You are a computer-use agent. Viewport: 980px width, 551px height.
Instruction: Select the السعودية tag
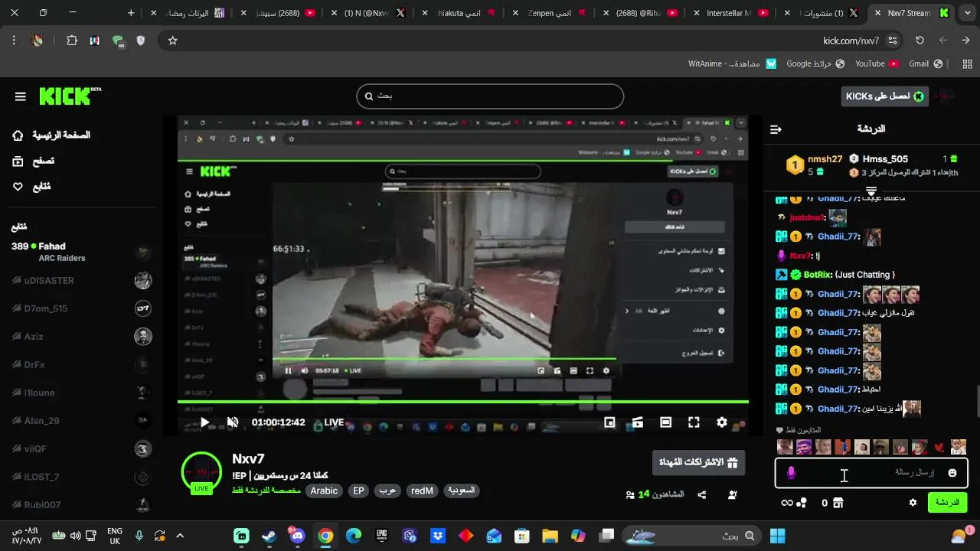462,491
